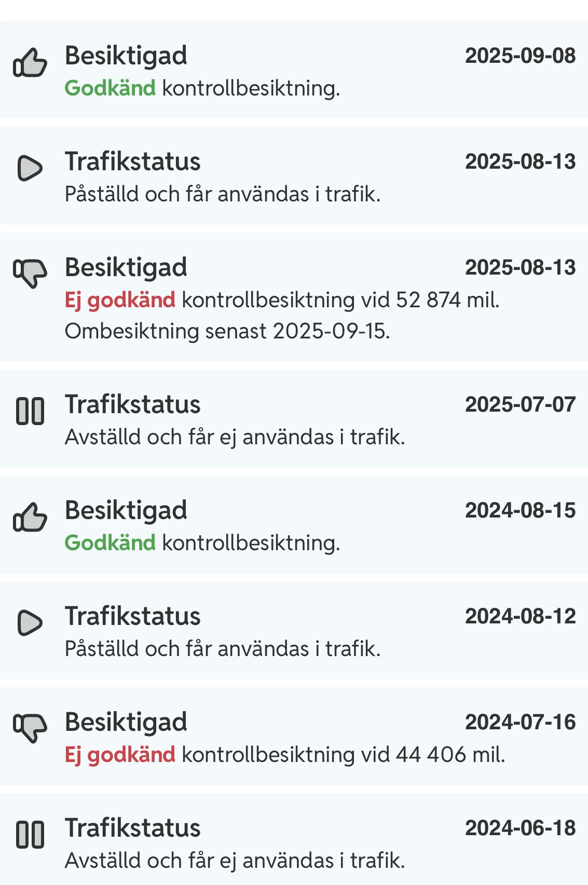588x885 pixels.
Task: Click play icon for 2024-08-12 Trafikstatus
Action: click(x=30, y=622)
